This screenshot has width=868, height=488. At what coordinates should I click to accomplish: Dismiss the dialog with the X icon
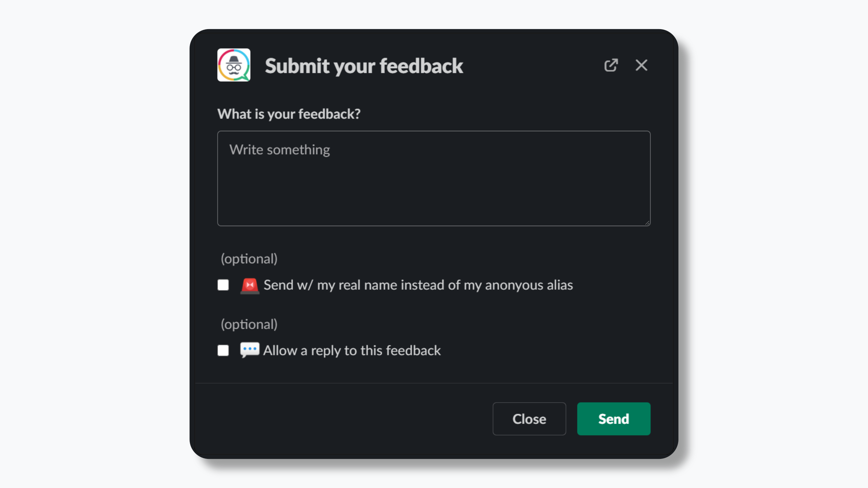coord(641,65)
